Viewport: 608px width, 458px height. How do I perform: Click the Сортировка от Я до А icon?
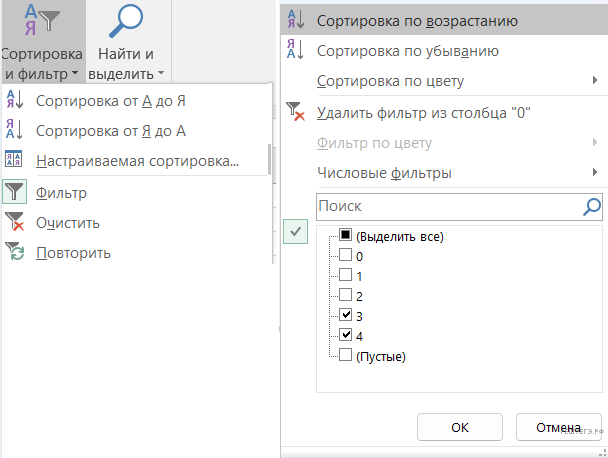tap(16, 130)
